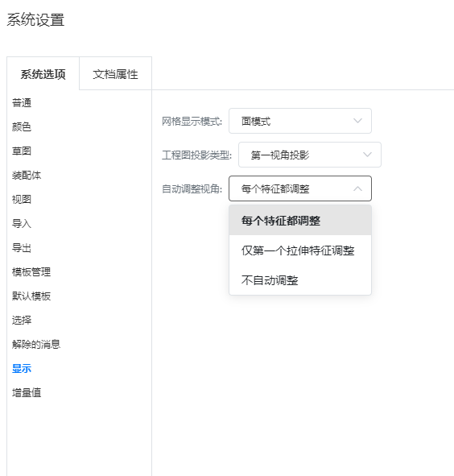The image size is (454, 476).
Task: Choose 仅第一个拉伸特征调整 option
Action: coord(299,250)
